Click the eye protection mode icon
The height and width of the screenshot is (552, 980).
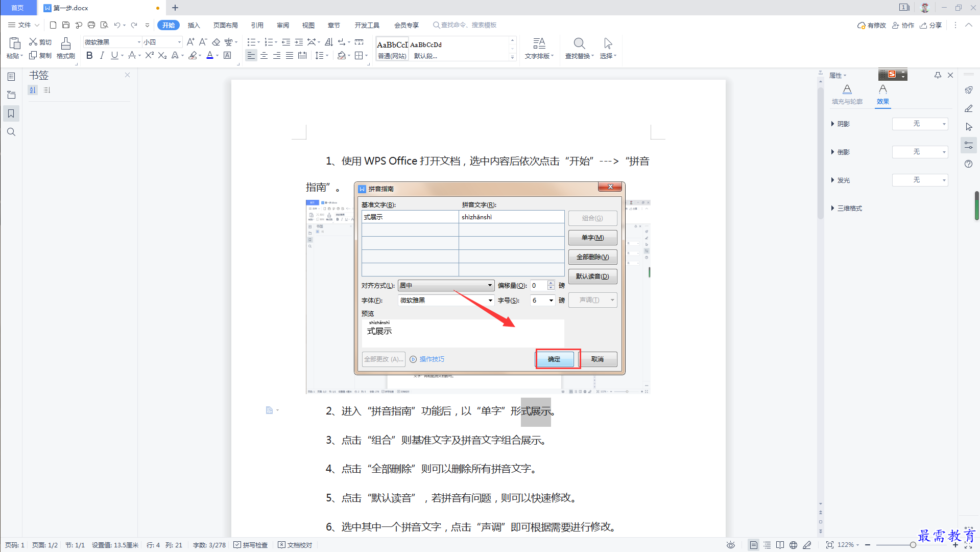click(x=731, y=545)
